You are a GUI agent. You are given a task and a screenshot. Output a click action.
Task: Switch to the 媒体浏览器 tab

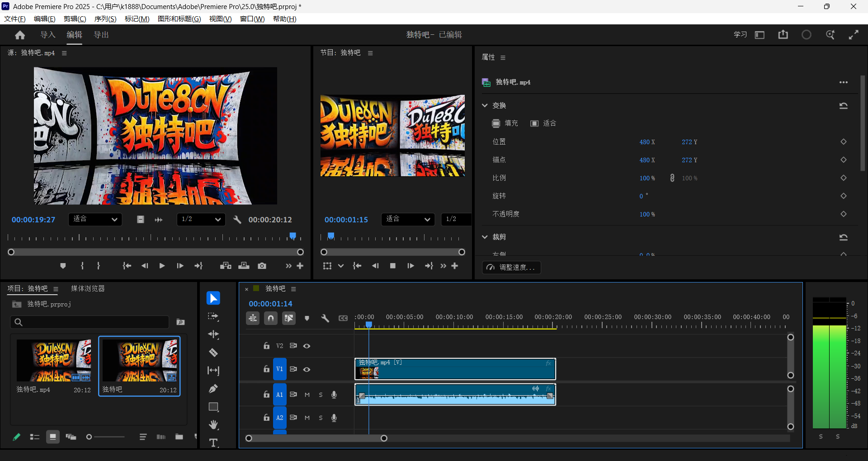pos(87,288)
